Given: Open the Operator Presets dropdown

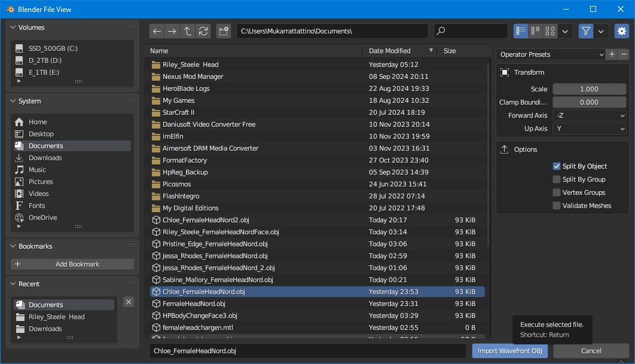Looking at the screenshot, I should (551, 54).
